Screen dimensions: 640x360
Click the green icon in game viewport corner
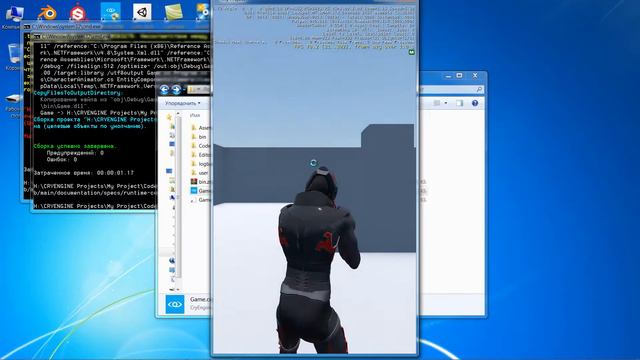tap(411, 52)
